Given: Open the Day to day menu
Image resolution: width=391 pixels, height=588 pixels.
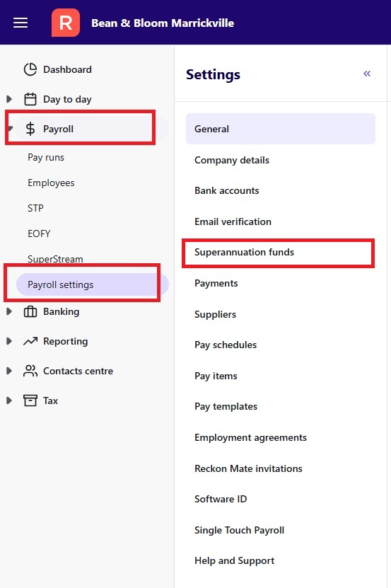Looking at the screenshot, I should coord(67,99).
